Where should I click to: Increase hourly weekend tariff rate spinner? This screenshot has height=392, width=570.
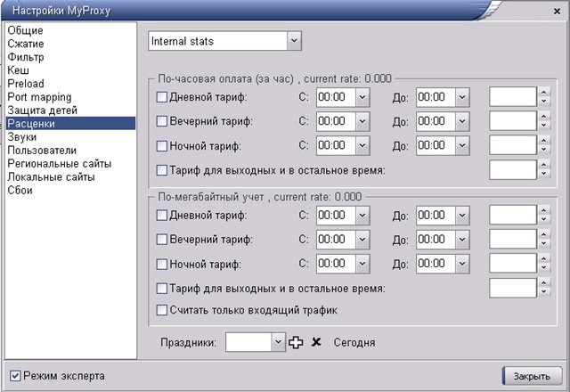click(x=544, y=165)
